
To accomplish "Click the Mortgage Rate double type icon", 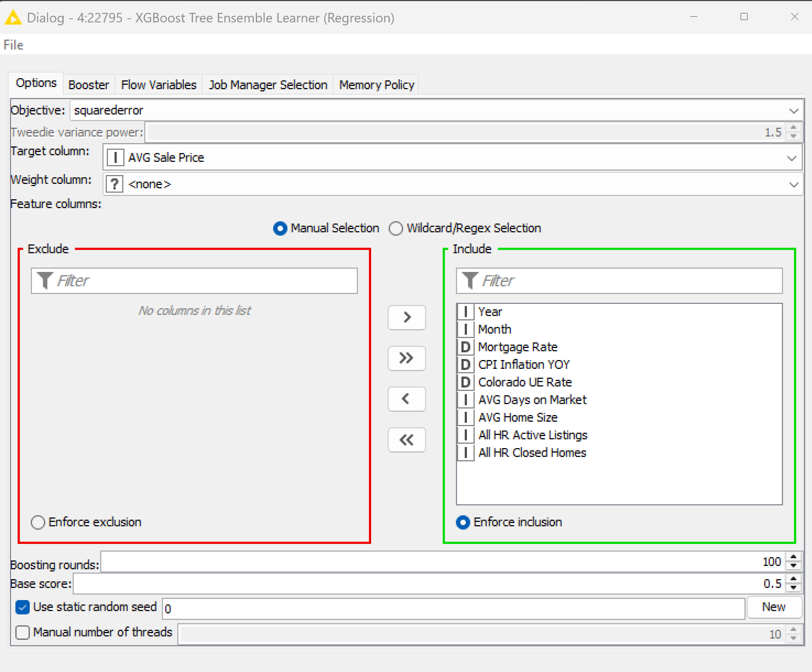I will (465, 347).
